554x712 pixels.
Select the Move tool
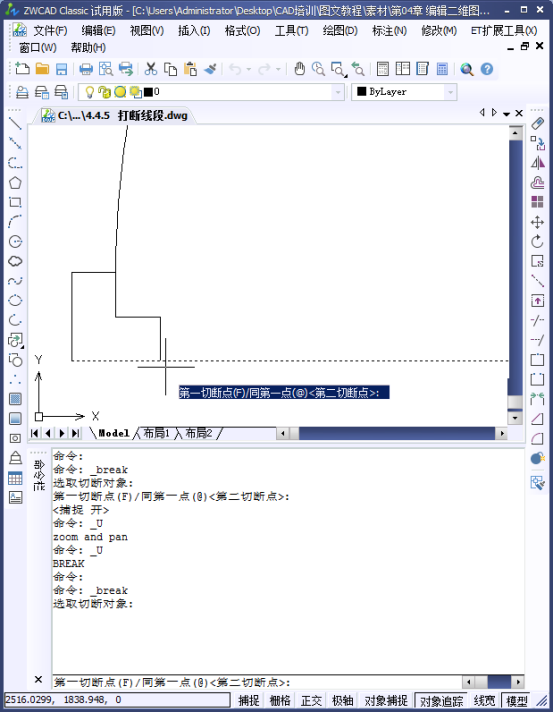point(537,222)
